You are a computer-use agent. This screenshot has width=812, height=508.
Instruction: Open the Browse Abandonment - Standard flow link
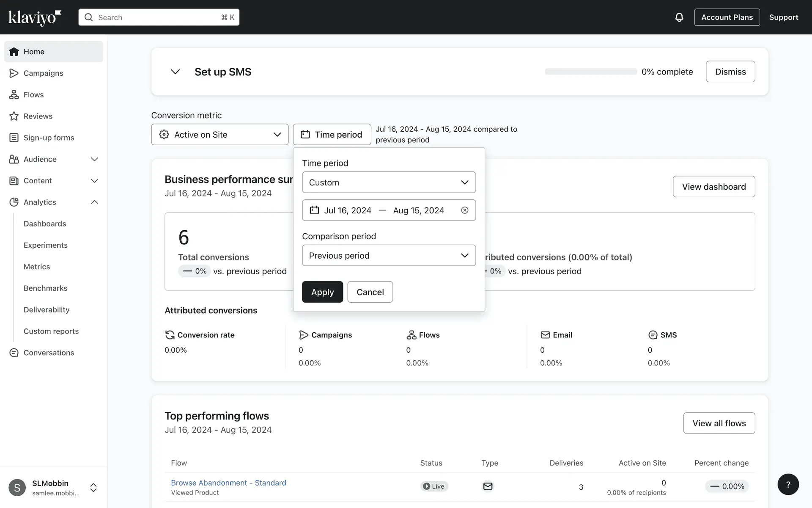(x=228, y=483)
